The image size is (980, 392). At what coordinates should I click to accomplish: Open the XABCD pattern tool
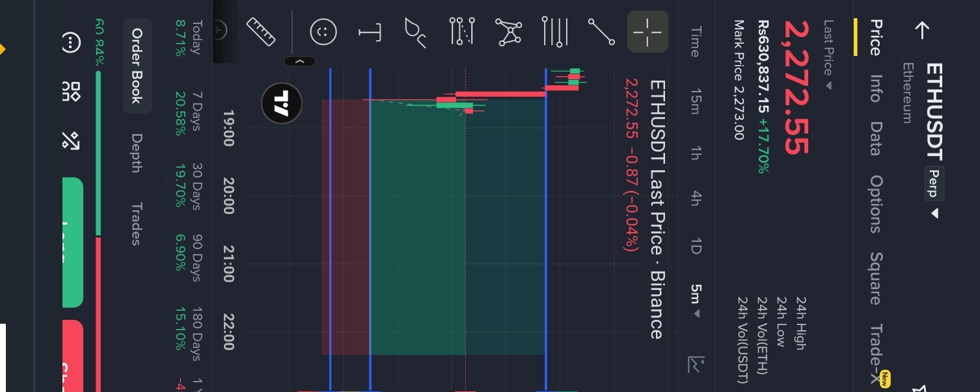tap(509, 31)
